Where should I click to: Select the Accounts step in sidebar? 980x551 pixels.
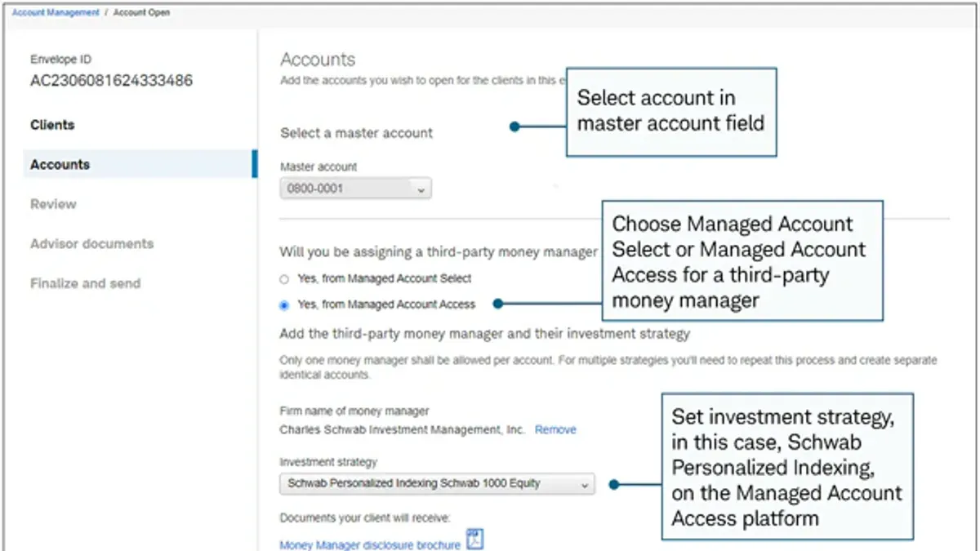[x=140, y=164]
